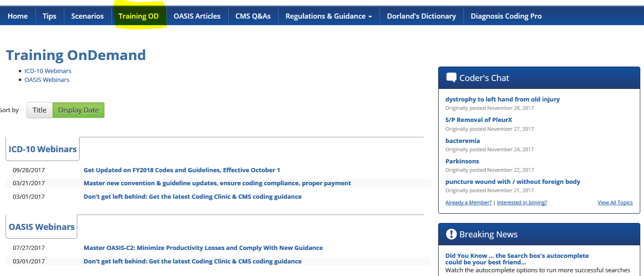The height and width of the screenshot is (276, 644).
Task: Click the Coder's Chat speech bubble icon
Action: (451, 78)
